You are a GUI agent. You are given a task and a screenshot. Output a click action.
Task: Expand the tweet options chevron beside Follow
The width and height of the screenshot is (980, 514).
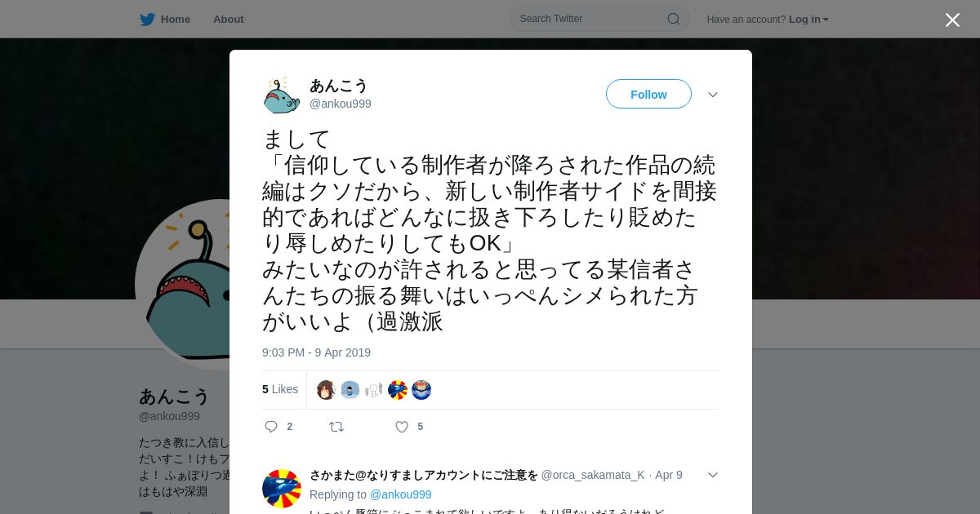[x=713, y=95]
